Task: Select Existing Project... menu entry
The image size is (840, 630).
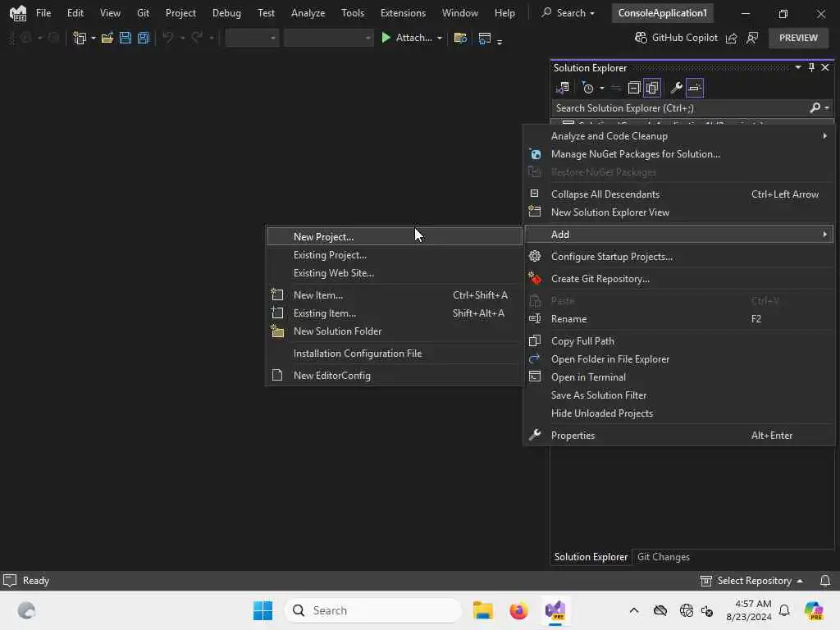Action: [395, 255]
